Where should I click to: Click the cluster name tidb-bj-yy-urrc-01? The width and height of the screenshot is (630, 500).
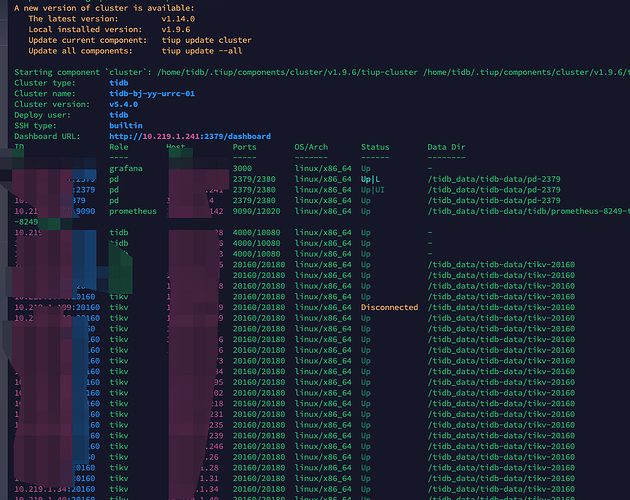[150, 93]
